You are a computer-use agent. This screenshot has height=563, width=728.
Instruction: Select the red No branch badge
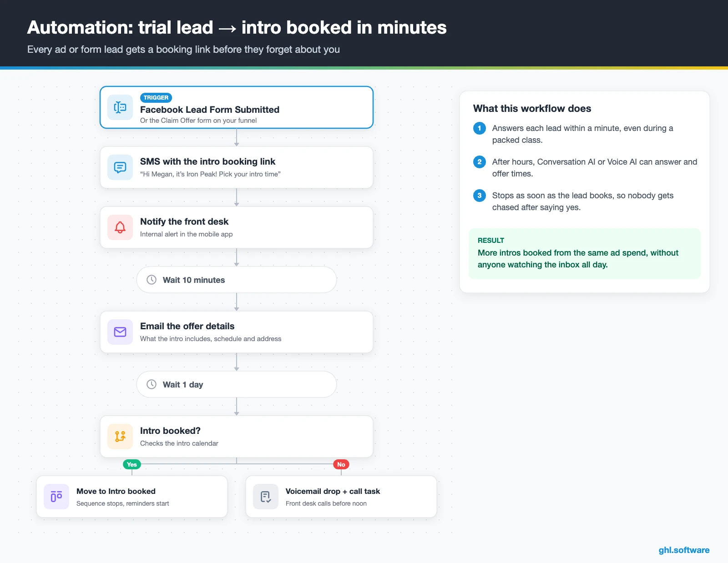click(x=341, y=464)
